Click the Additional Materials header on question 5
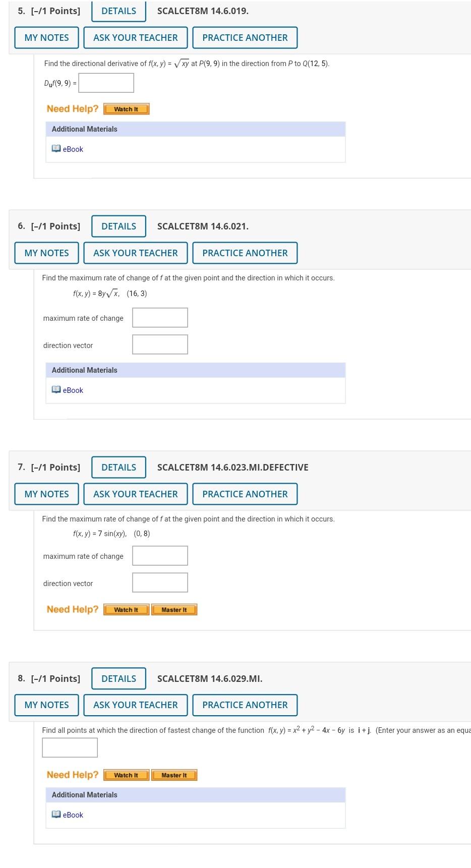471x868 pixels. click(84, 129)
